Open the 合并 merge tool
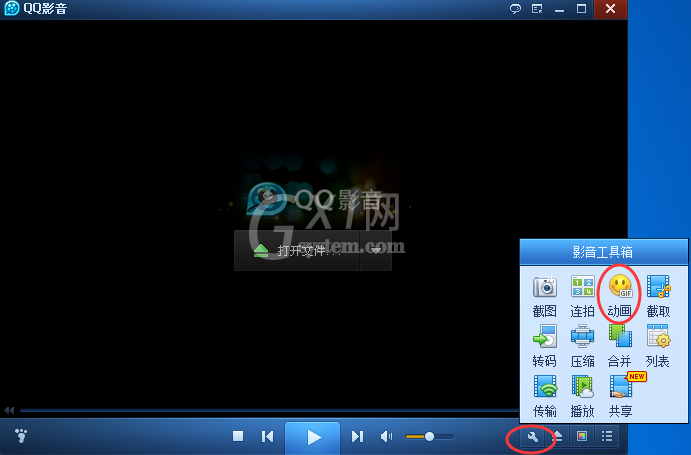The width and height of the screenshot is (691, 455). (620, 346)
